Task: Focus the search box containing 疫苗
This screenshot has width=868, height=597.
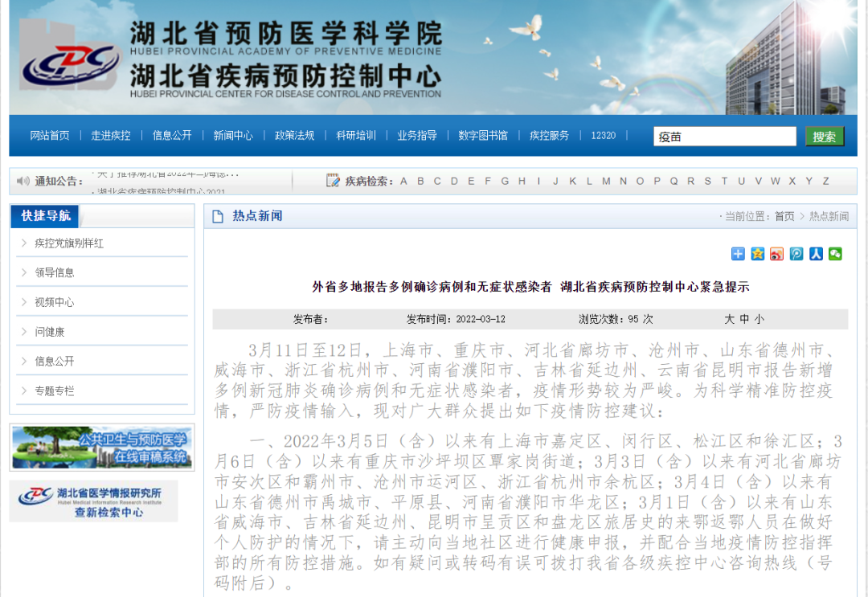Action: (725, 137)
